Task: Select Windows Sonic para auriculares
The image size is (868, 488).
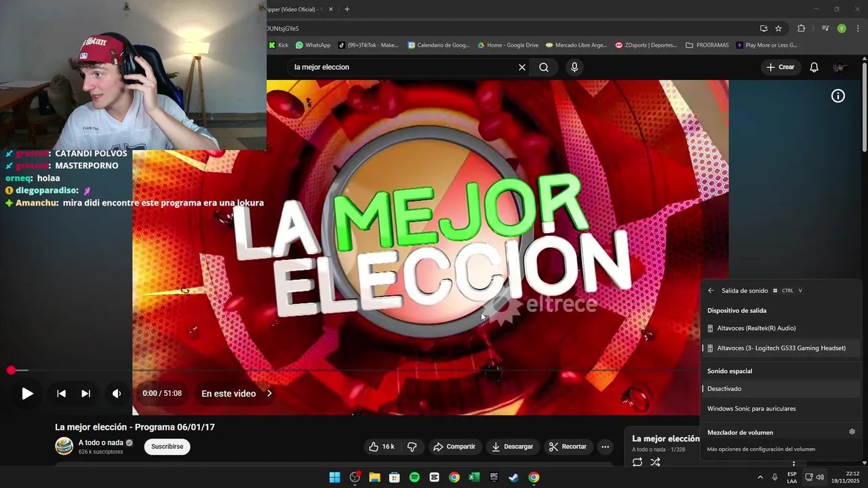Action: tap(780, 409)
